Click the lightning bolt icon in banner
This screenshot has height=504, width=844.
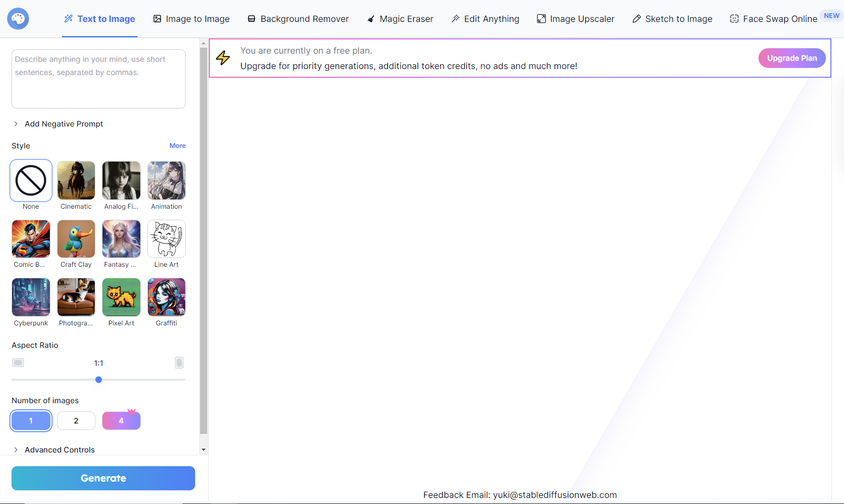[x=223, y=58]
